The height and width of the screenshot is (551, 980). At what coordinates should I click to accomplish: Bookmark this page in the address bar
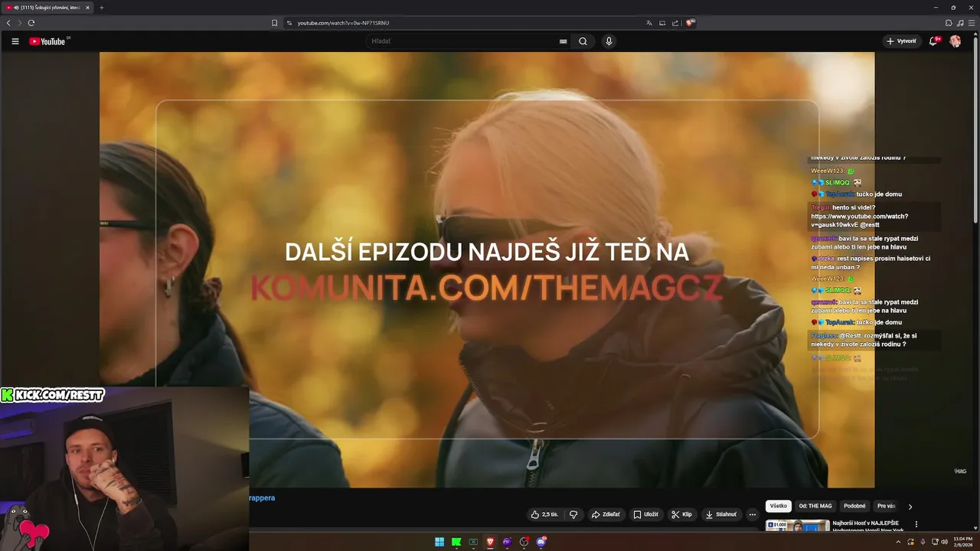(274, 23)
